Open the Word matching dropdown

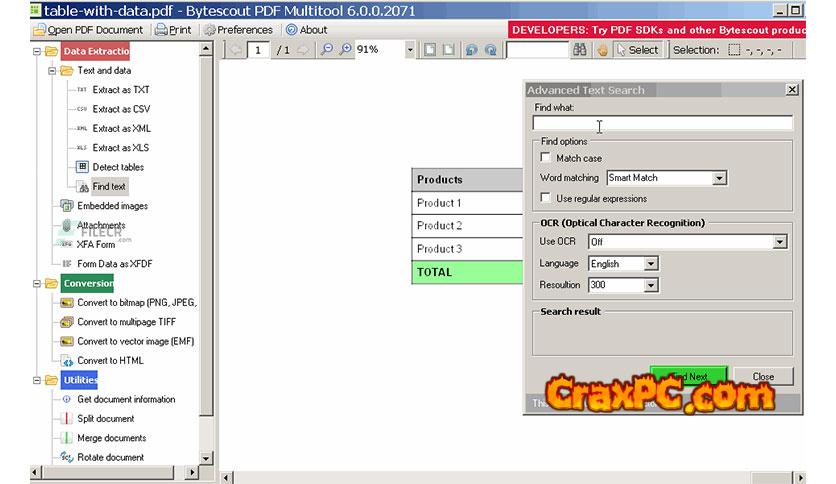[x=719, y=178]
